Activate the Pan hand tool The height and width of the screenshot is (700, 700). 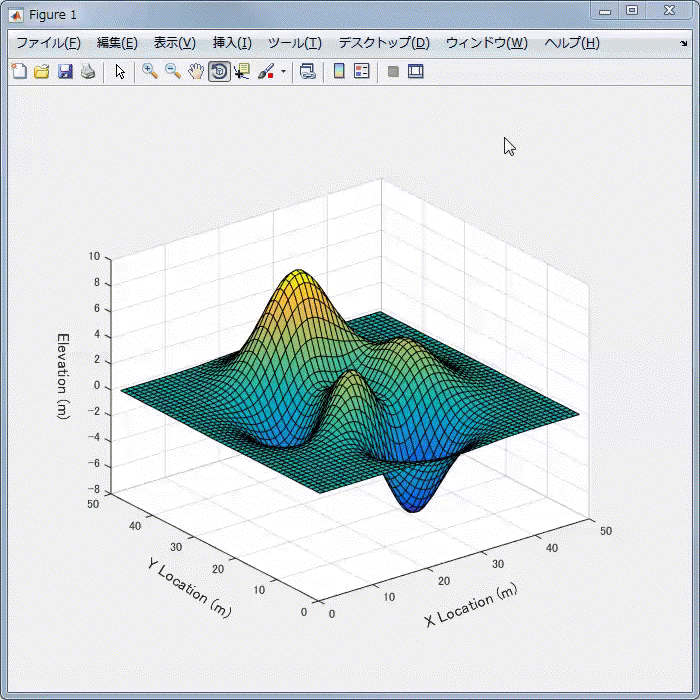[196, 72]
